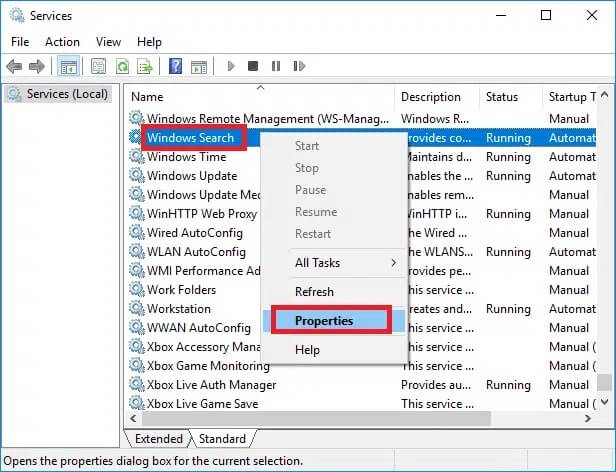Choose Properties in the context menu

click(334, 321)
